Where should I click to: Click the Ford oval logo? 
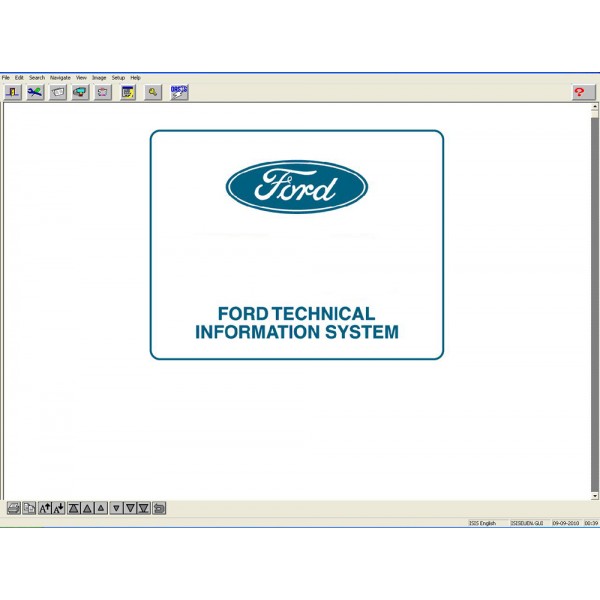click(297, 186)
